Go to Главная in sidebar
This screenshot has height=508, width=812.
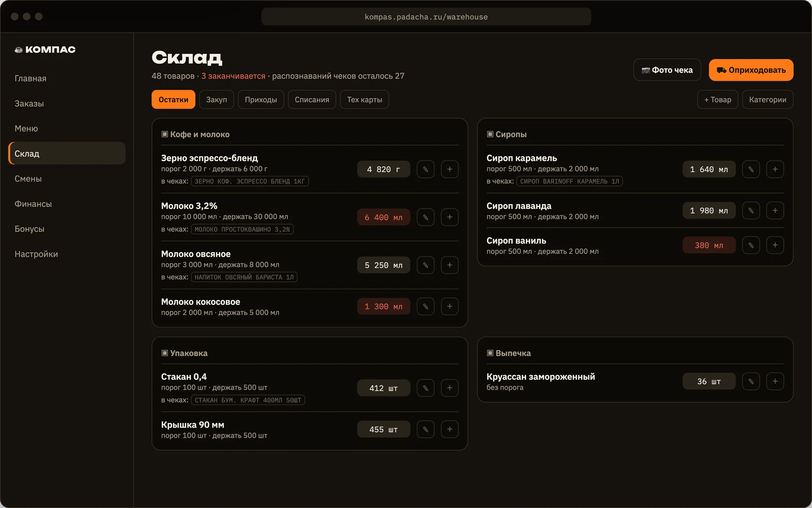67,78
